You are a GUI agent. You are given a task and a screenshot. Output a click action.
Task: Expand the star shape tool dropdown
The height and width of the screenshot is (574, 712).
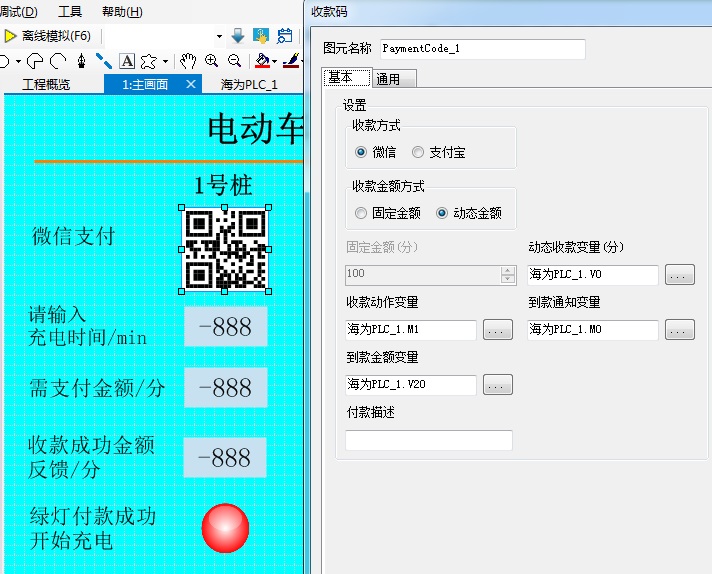coord(165,61)
